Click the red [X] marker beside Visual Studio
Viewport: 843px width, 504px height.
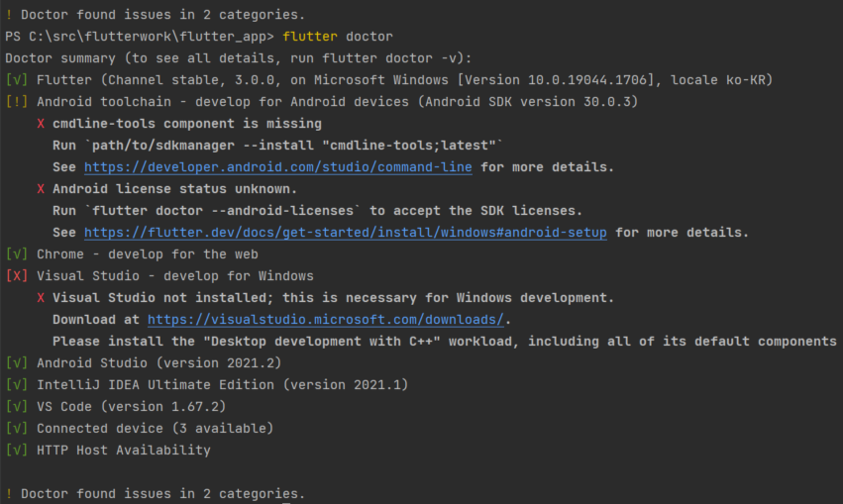point(17,276)
